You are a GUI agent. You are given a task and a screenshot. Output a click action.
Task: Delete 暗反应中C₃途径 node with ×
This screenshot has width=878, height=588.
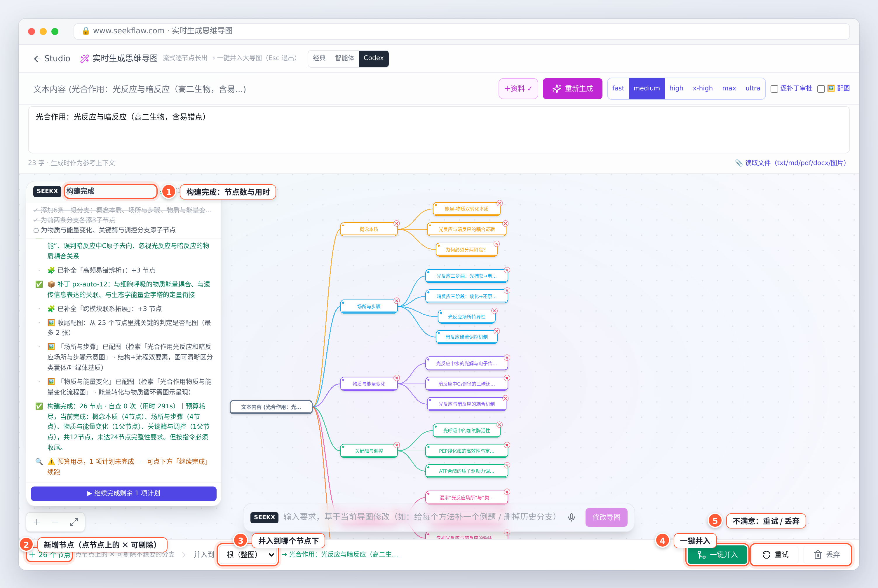tap(507, 378)
